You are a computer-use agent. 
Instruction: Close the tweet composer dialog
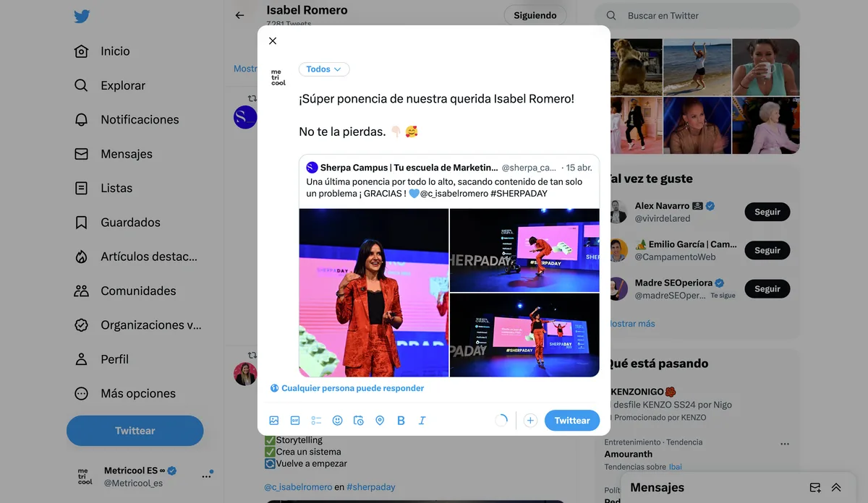click(273, 41)
